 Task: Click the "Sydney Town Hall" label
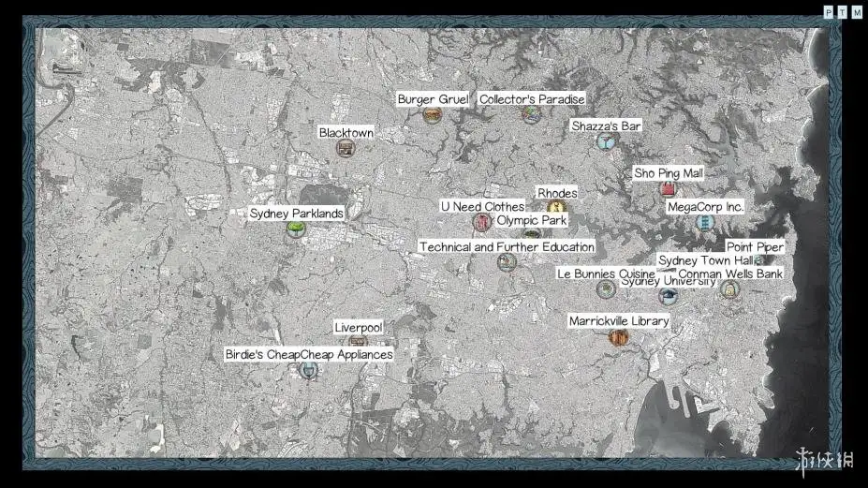click(x=706, y=259)
